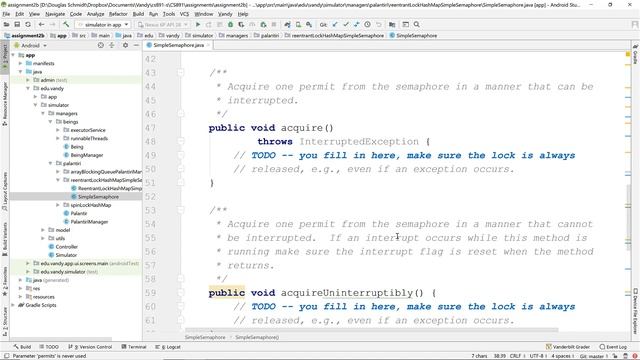This screenshot has width=640, height=360.
Task: Open Project panel settings gear
Action: [x=125, y=45]
